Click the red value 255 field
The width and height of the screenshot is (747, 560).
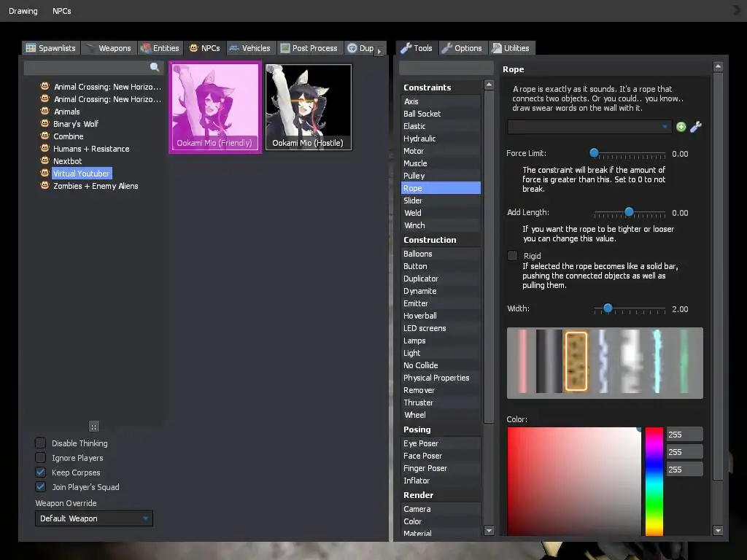684,435
